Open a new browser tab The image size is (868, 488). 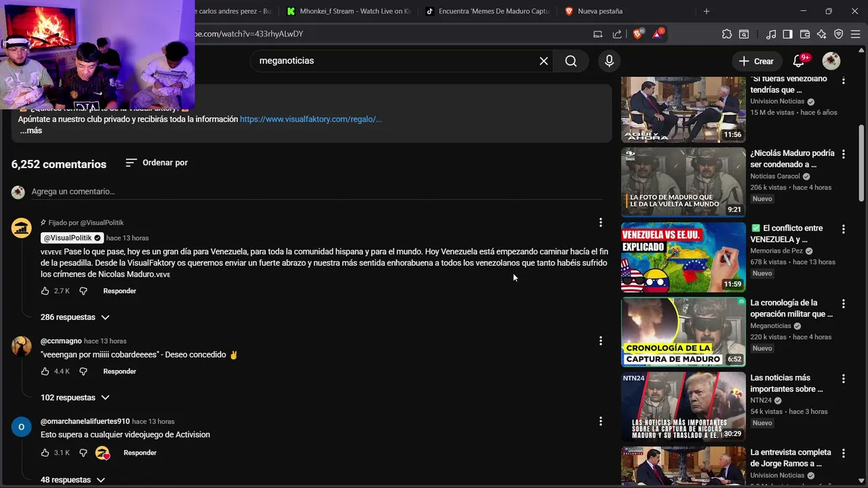tap(706, 11)
